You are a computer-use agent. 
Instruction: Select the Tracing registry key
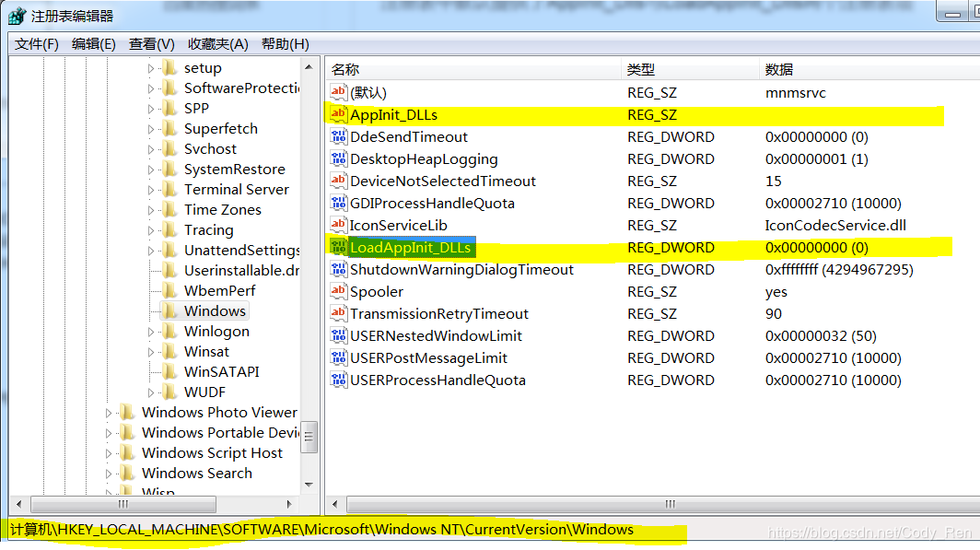208,230
